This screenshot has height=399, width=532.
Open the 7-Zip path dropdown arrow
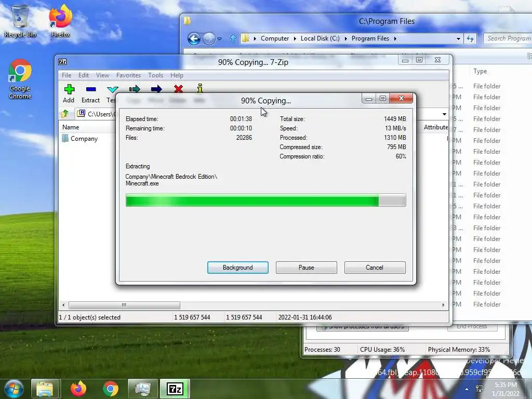click(x=444, y=114)
